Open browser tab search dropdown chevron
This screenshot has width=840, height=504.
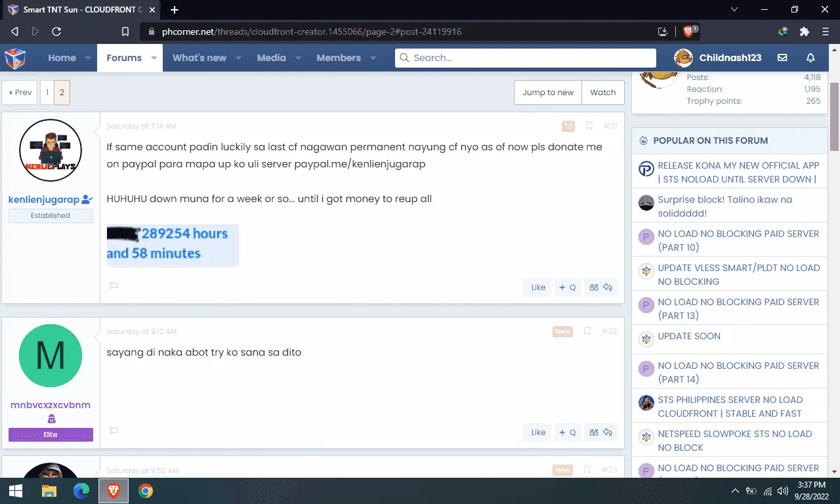click(734, 10)
